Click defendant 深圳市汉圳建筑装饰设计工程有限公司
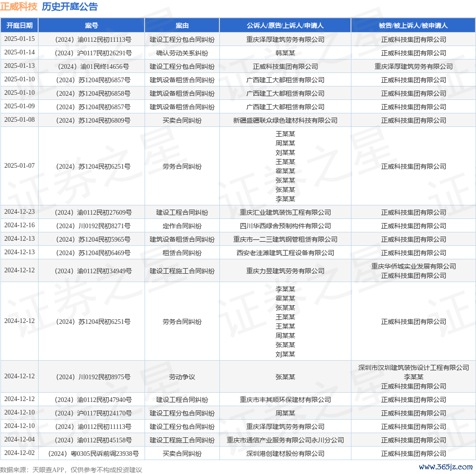This screenshot has width=476, height=474. pyautogui.click(x=413, y=368)
